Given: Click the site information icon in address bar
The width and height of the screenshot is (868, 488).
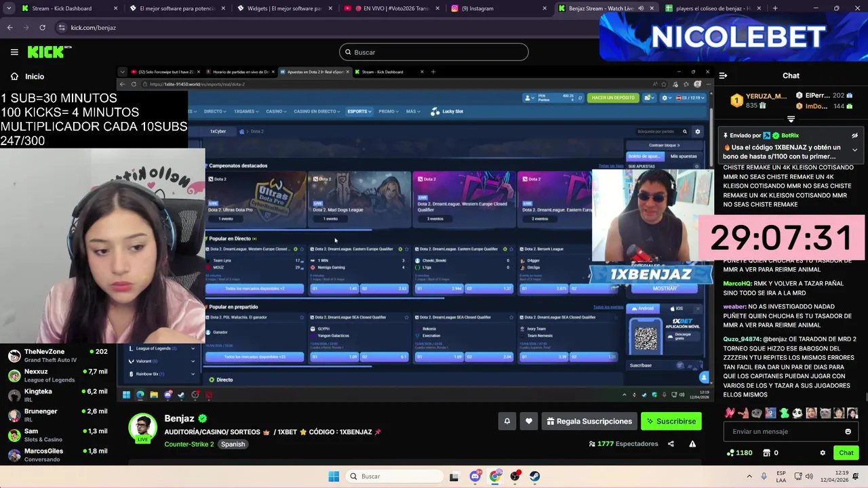Looking at the screenshot, I should click(x=62, y=28).
